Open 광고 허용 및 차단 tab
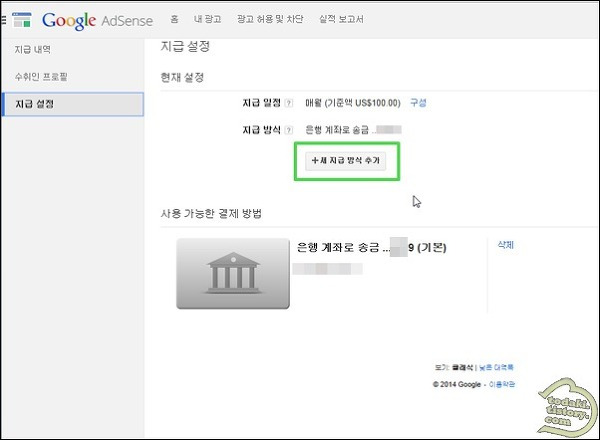 tap(270, 19)
